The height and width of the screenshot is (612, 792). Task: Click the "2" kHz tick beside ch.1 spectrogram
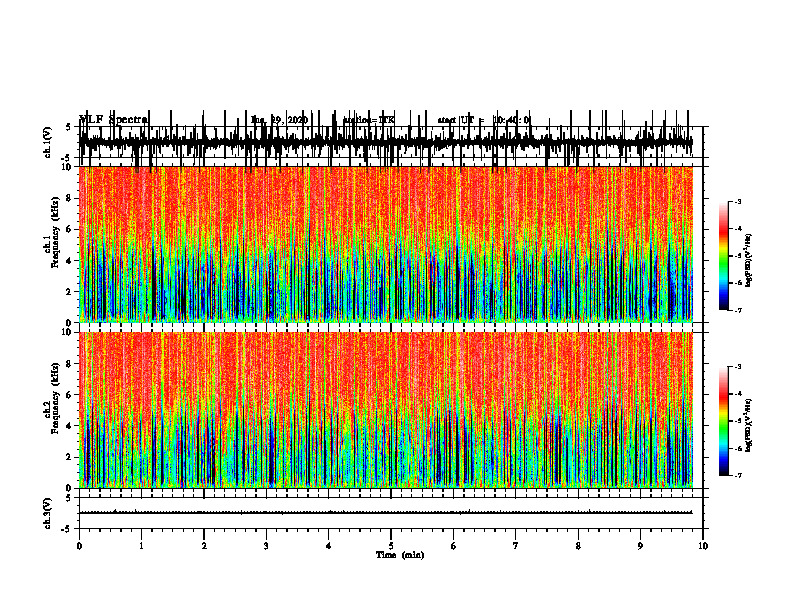(x=70, y=291)
